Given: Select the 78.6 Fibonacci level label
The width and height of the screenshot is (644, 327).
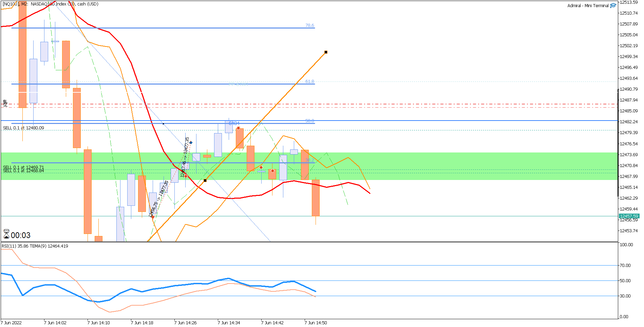Looking at the screenshot, I should point(309,25).
